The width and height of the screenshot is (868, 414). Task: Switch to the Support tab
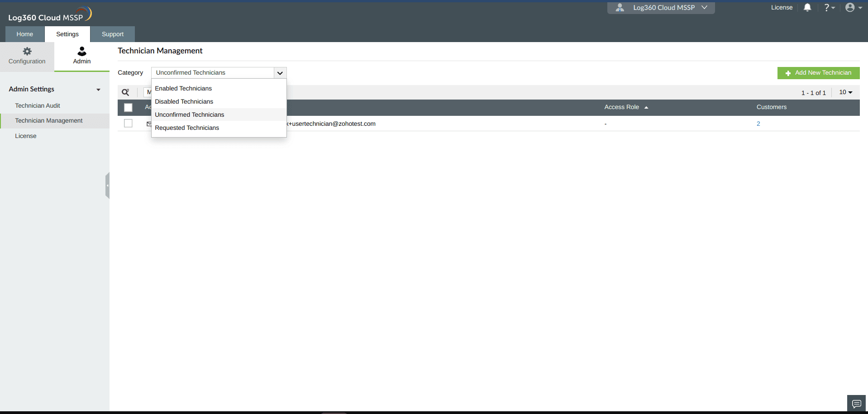pos(113,34)
